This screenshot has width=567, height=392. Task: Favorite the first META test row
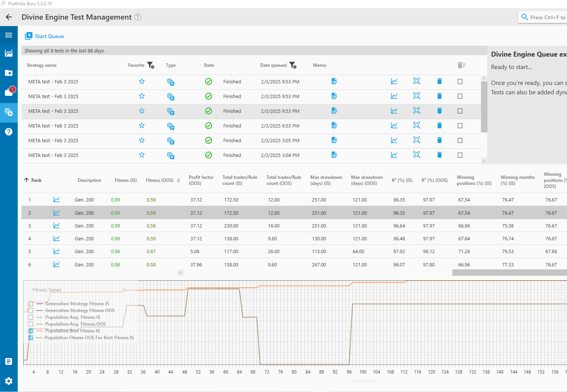pos(142,81)
